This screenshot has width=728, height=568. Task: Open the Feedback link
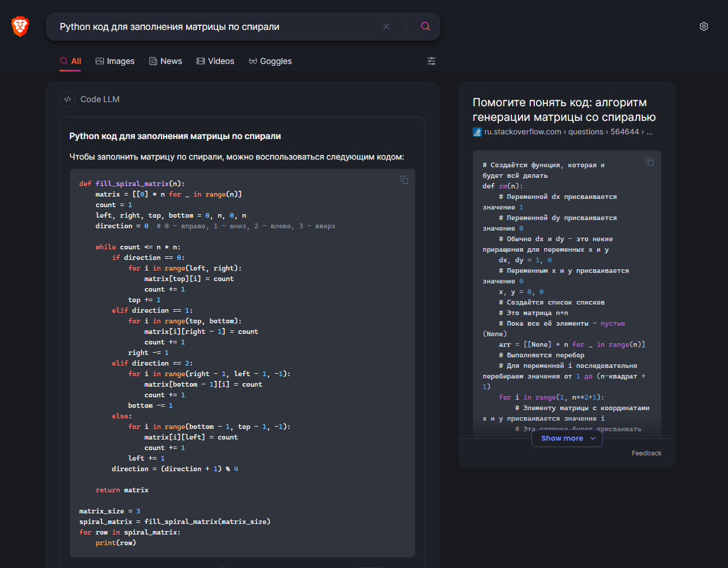646,453
